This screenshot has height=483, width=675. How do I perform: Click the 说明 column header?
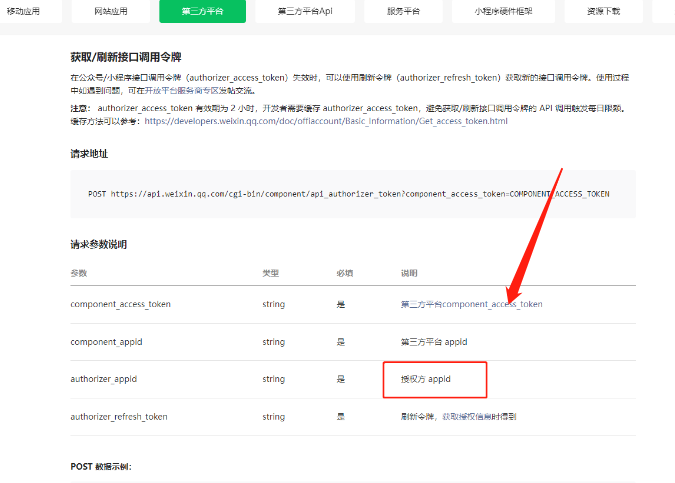[409, 273]
